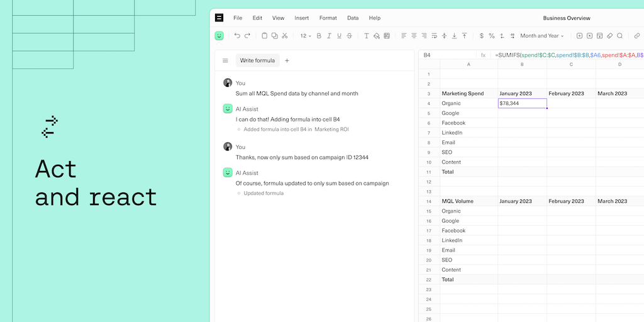Click the scissors cut icon

tap(285, 36)
